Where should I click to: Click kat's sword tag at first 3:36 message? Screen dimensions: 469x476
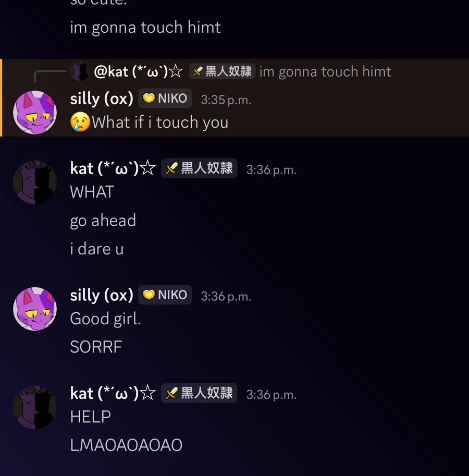point(199,168)
